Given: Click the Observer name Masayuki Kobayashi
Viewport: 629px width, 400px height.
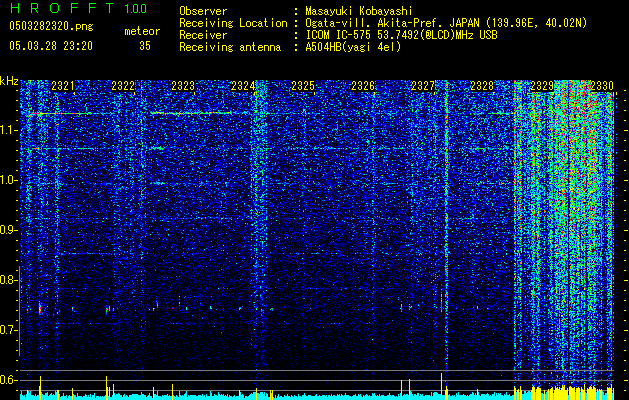Looking at the screenshot, I should click(359, 11).
